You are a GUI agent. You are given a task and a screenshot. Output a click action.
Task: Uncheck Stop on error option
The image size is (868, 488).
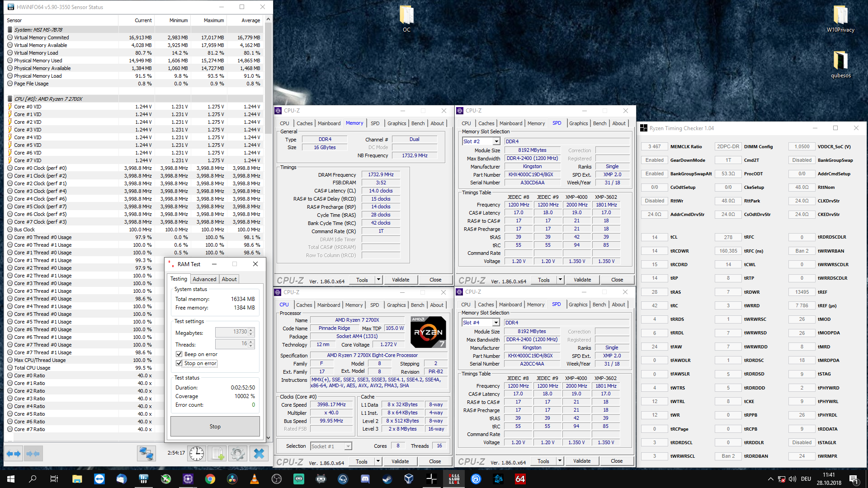click(179, 363)
